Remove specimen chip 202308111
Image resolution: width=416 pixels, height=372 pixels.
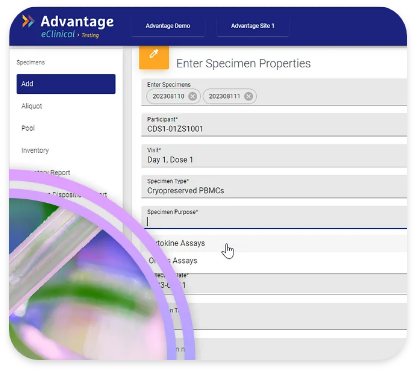pyautogui.click(x=248, y=96)
